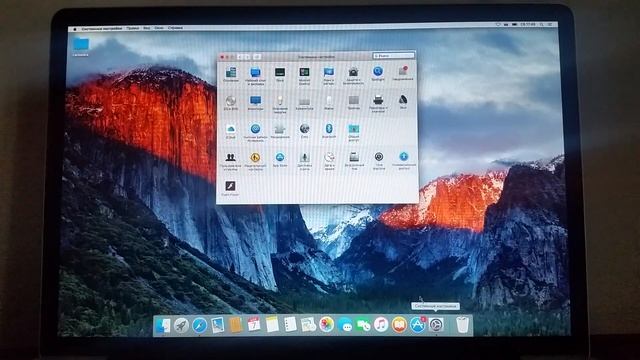Open the Dock preferences pane

pos(280,72)
